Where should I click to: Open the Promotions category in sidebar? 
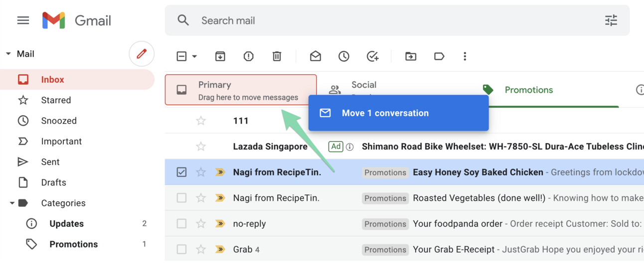[x=77, y=244]
